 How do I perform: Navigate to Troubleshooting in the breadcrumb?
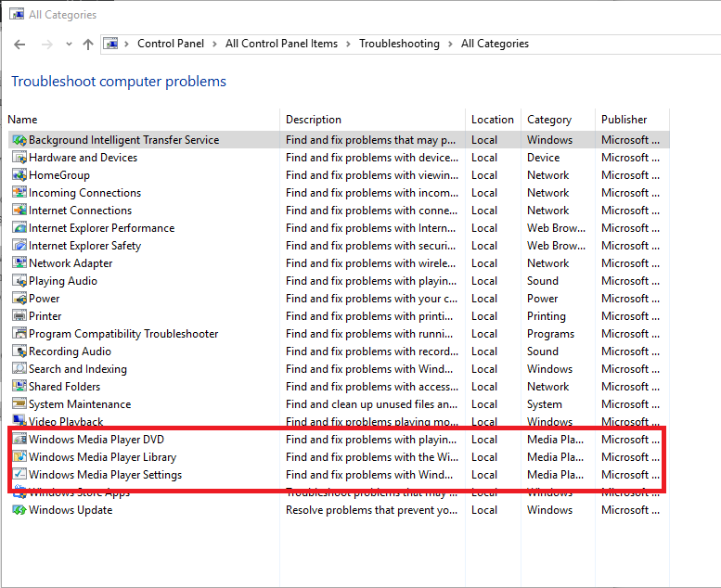[x=398, y=44]
